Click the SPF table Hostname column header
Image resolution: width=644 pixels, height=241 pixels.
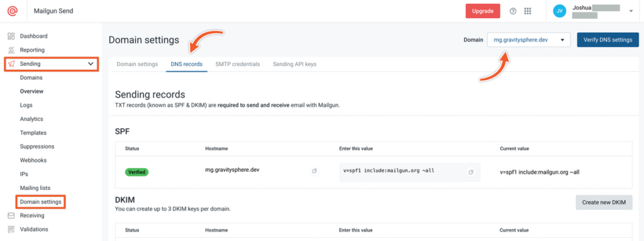[x=216, y=149]
